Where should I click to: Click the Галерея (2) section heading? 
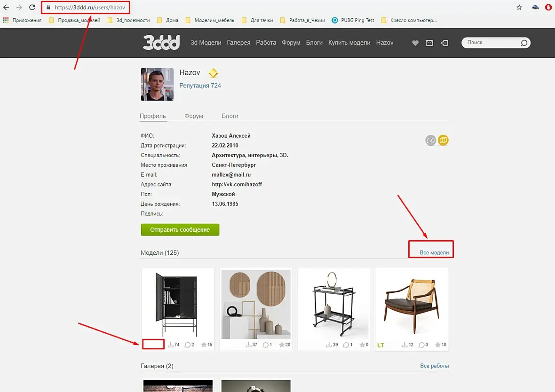tap(157, 366)
